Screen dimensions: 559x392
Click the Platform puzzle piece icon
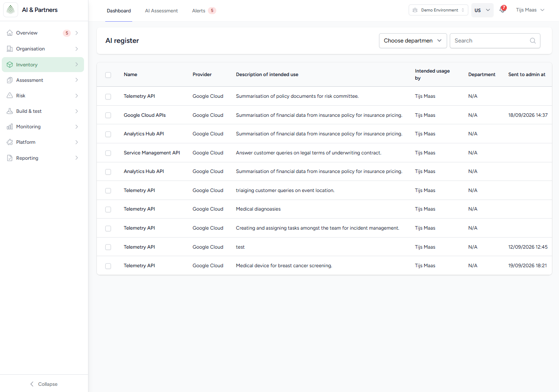click(x=10, y=142)
